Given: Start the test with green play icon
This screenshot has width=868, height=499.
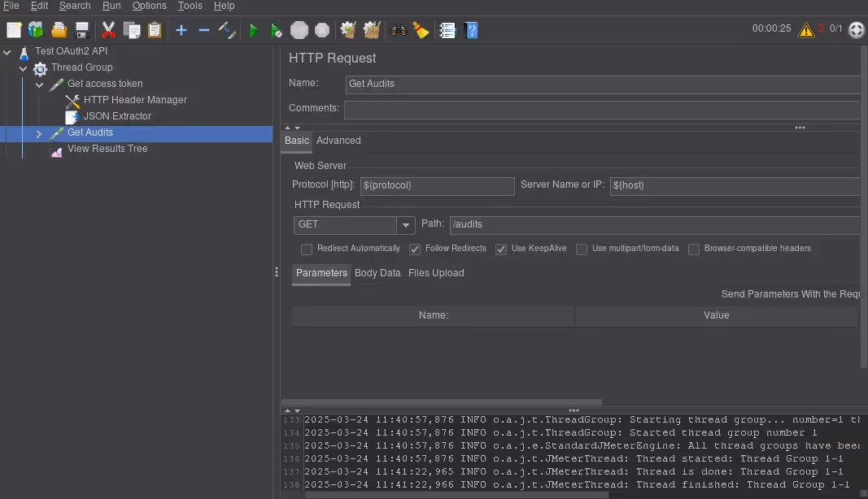Looking at the screenshot, I should pos(253,30).
